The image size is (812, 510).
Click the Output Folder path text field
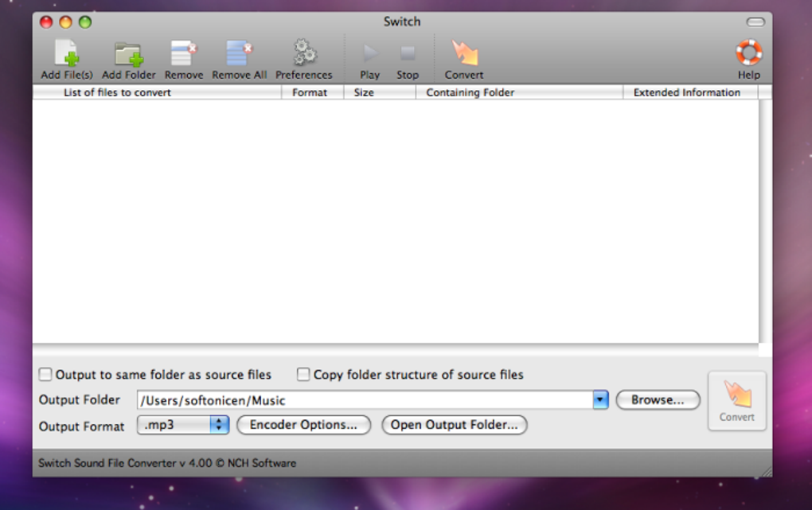(365, 400)
